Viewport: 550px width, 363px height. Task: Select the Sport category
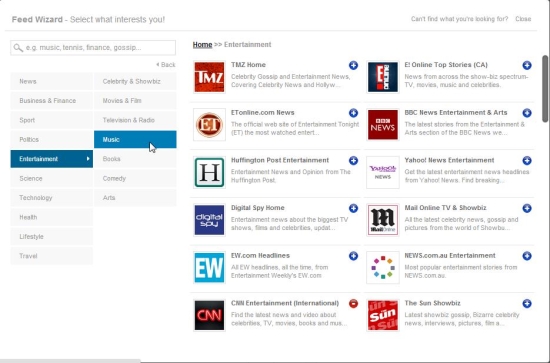point(52,120)
